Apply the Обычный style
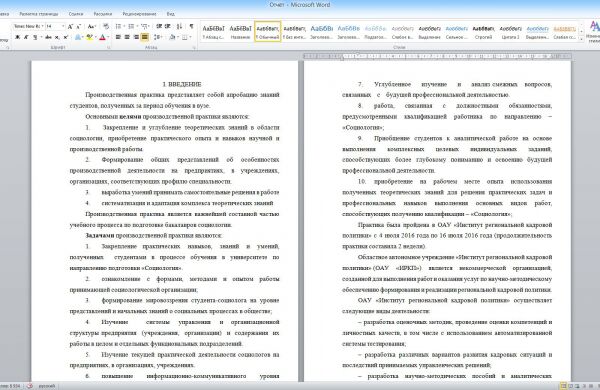This screenshot has width=600, height=390. click(267, 31)
